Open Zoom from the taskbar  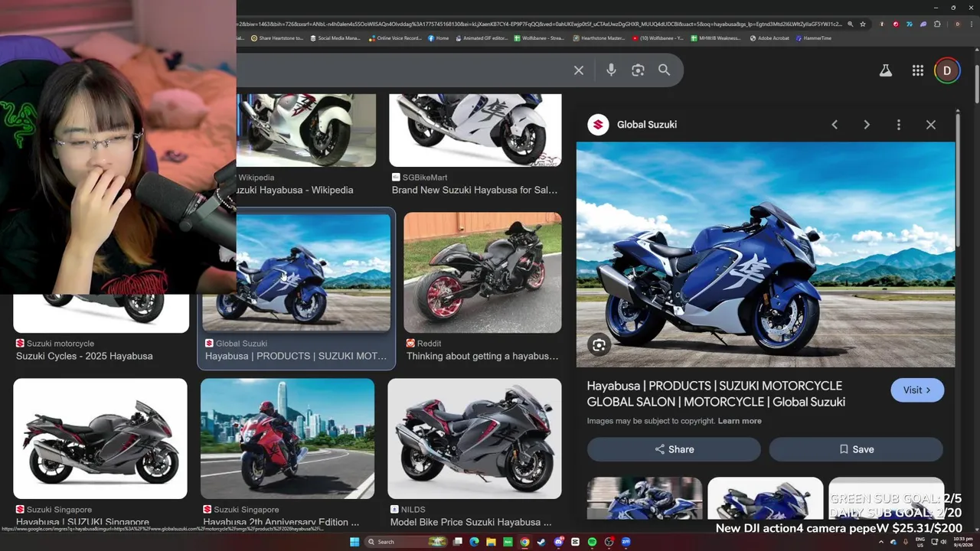[x=626, y=542]
